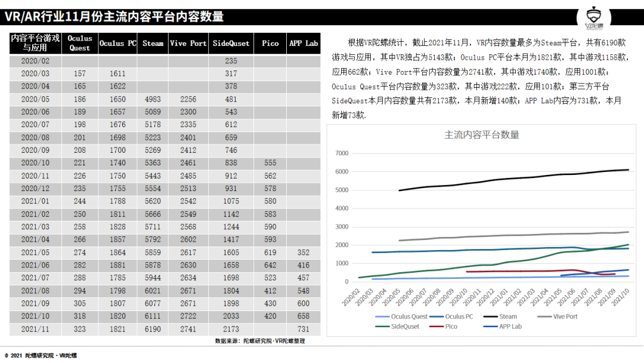
Task: Click the gray Vive Port line in chart
Action: coord(513,236)
